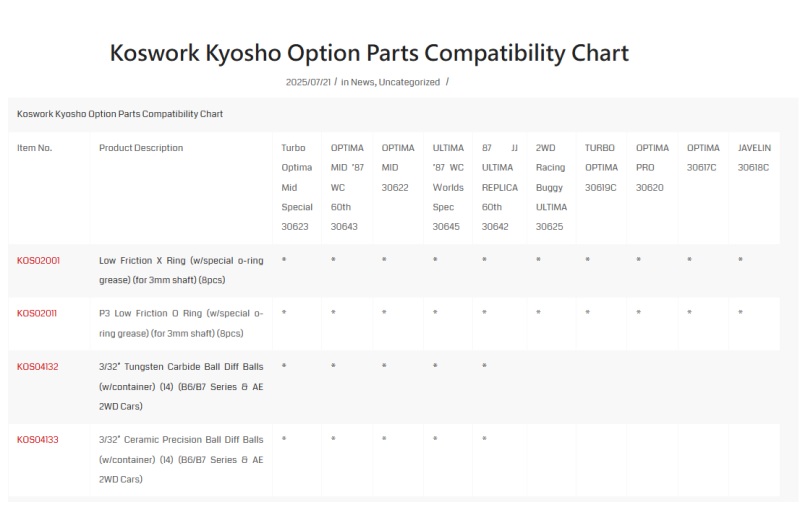Click the Product Description column header
The height and width of the screenshot is (532, 800).
pyautogui.click(x=141, y=148)
